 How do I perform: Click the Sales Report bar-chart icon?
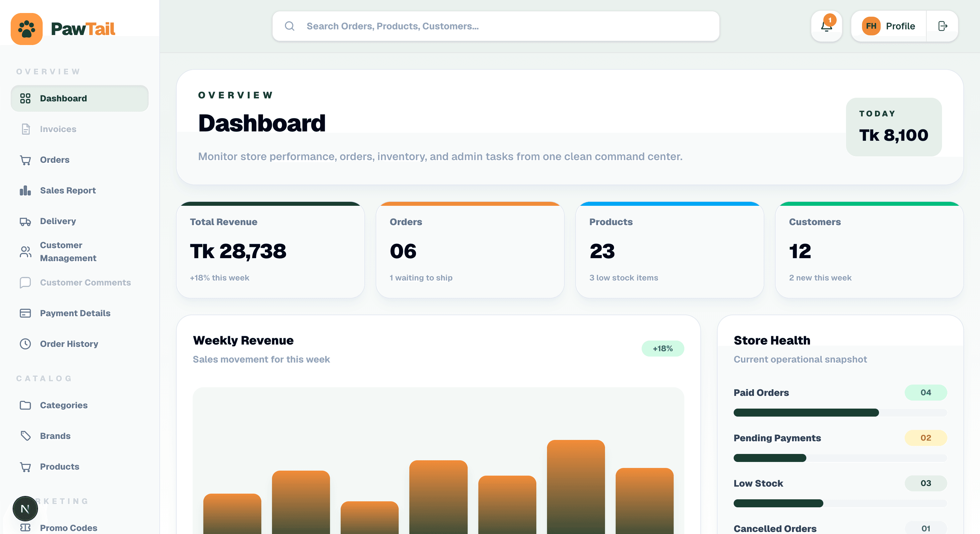(x=25, y=191)
